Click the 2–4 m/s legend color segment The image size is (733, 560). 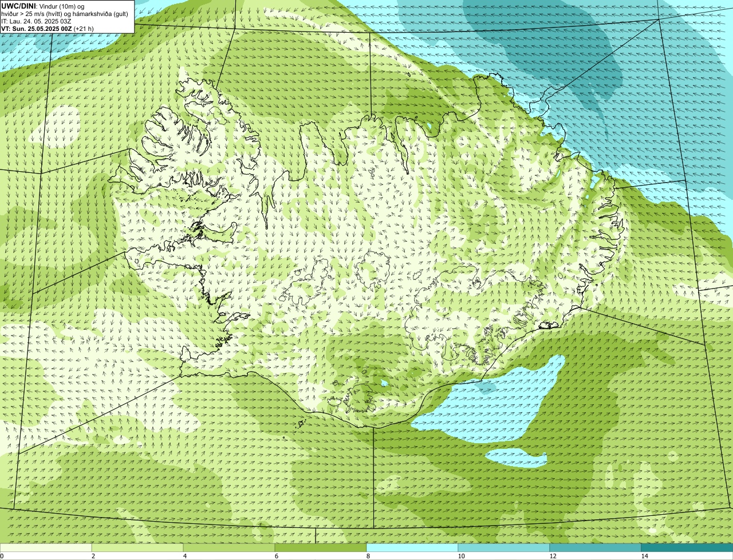point(137,547)
